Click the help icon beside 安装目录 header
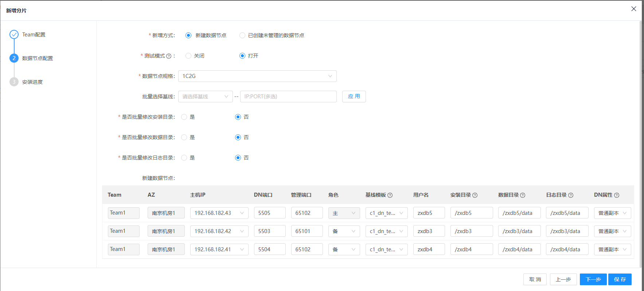 tap(475, 195)
